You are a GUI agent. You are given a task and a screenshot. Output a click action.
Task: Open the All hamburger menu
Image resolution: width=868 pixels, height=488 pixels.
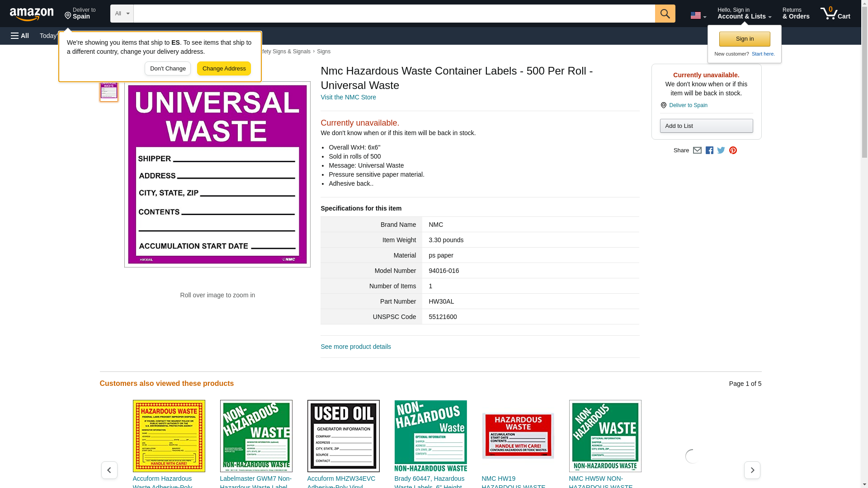20,36
